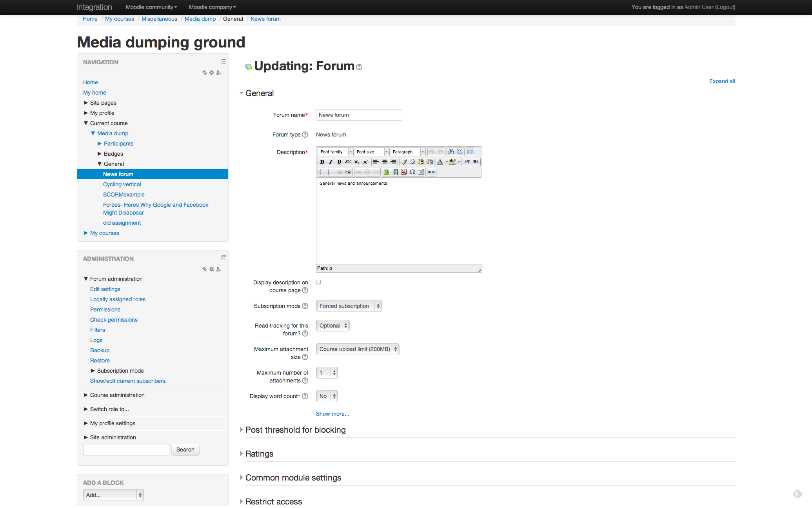Insert special character omega icon
The width and height of the screenshot is (812, 508).
(412, 172)
